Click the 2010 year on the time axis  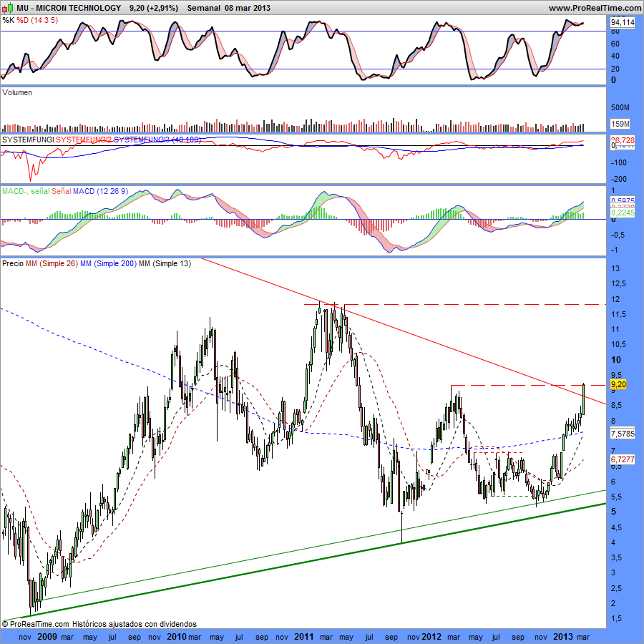point(177,637)
